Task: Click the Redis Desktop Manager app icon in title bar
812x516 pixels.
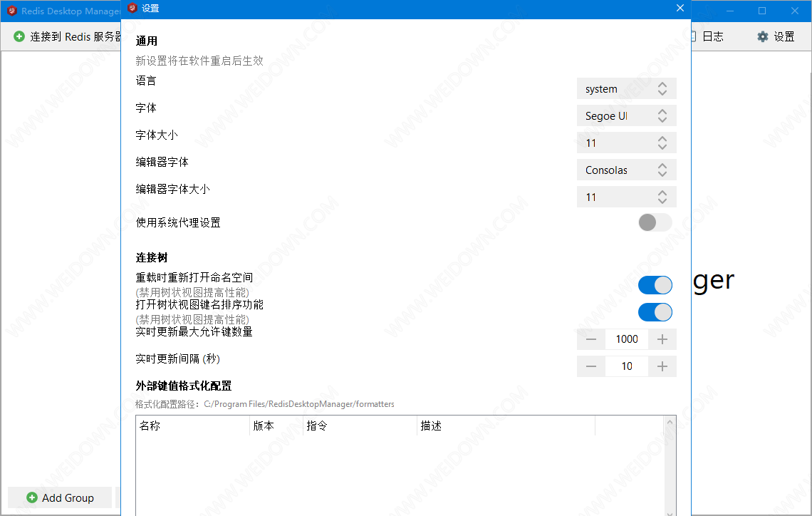Action: tap(12, 11)
